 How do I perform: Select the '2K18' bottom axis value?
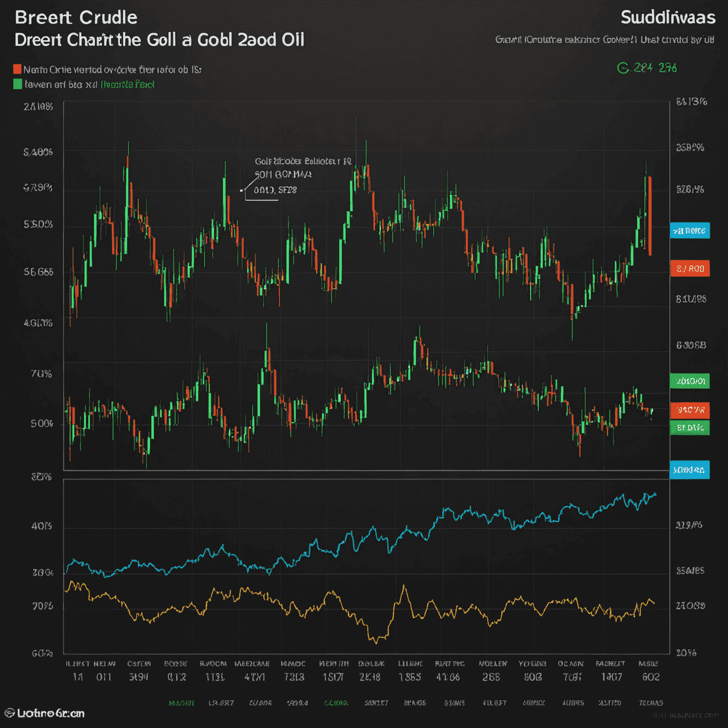pos(370,677)
